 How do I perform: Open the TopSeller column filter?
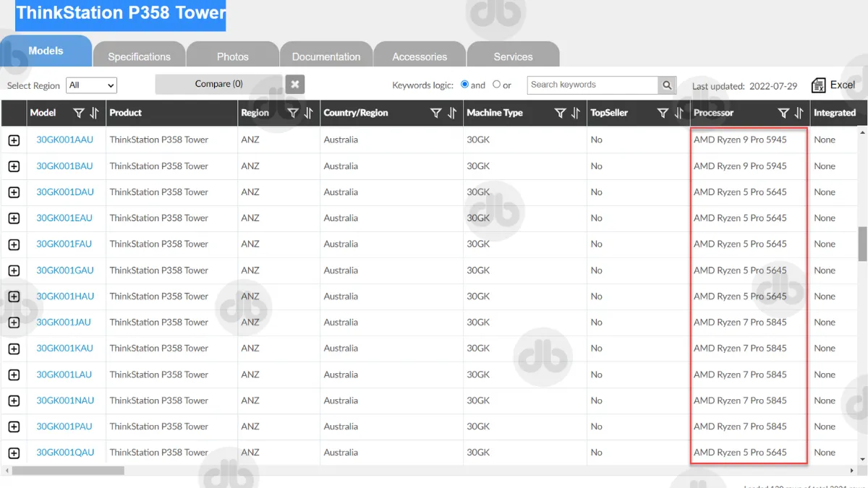tap(662, 113)
